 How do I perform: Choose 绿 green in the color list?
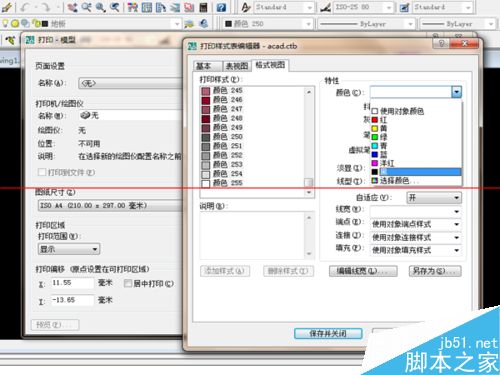(x=416, y=137)
